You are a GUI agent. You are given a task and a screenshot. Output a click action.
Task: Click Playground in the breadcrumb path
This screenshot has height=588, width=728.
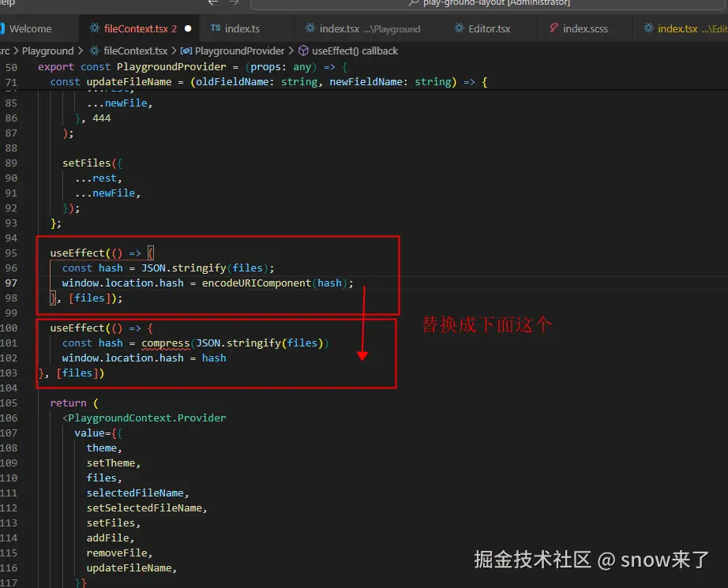[x=48, y=51]
